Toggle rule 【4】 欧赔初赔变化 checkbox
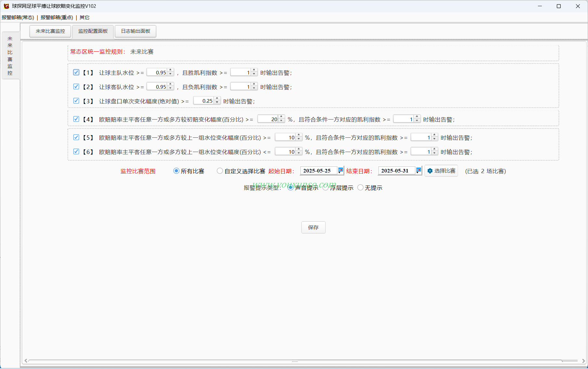 (76, 119)
